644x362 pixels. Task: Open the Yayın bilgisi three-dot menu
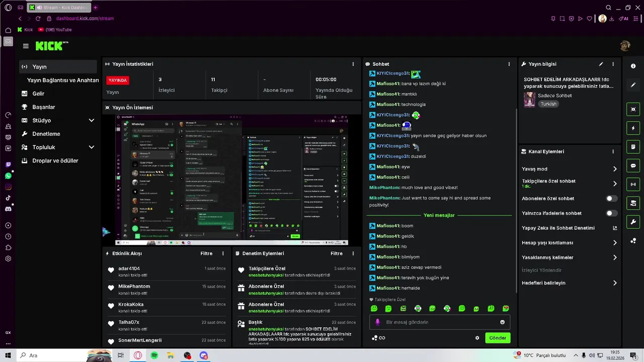click(613, 64)
